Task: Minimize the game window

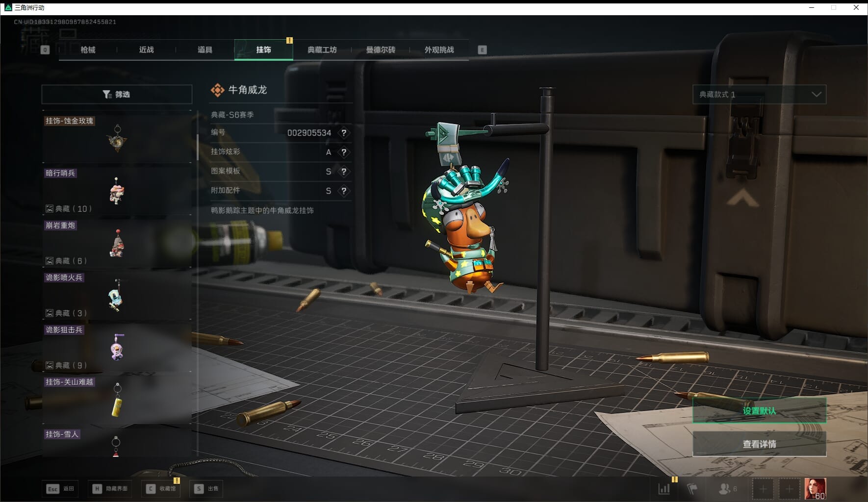Action: point(812,7)
